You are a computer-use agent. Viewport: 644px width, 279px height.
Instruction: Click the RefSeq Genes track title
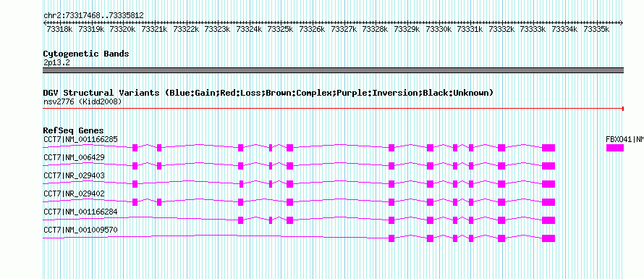[73, 131]
